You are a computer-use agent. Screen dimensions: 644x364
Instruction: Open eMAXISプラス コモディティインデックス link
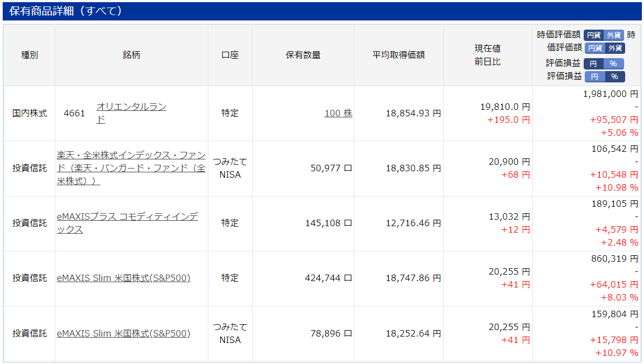[127, 223]
